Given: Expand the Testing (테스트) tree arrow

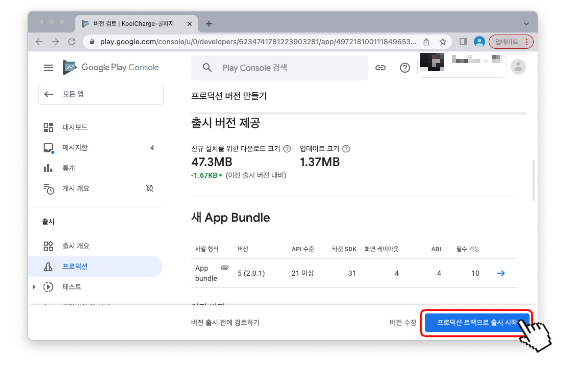Looking at the screenshot, I should (x=34, y=287).
